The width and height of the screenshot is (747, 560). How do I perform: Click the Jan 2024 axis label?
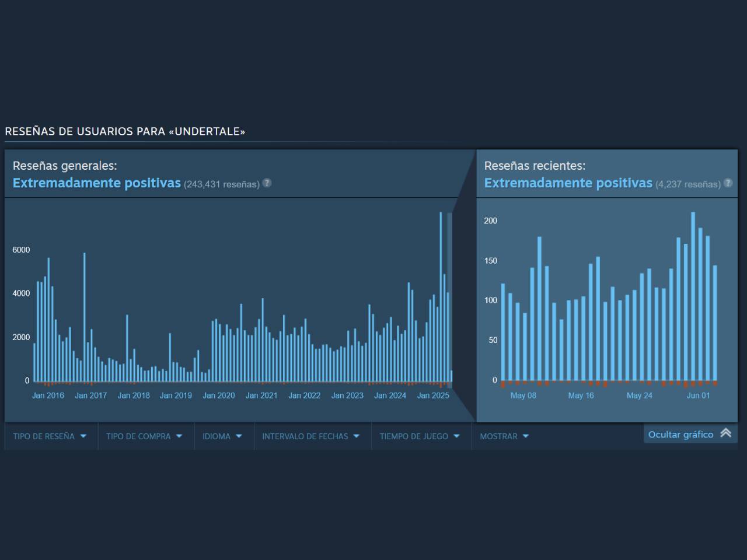pyautogui.click(x=390, y=395)
